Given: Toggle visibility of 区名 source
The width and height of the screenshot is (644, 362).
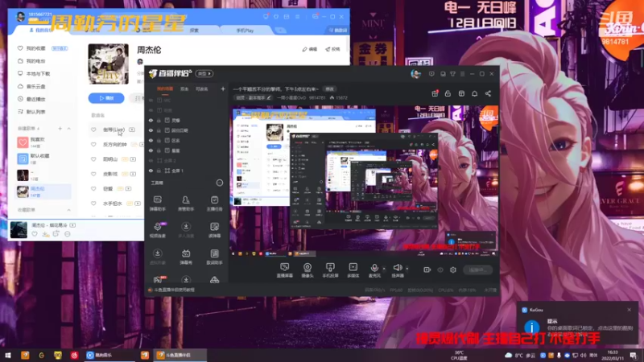Looking at the screenshot, I should pyautogui.click(x=151, y=140).
